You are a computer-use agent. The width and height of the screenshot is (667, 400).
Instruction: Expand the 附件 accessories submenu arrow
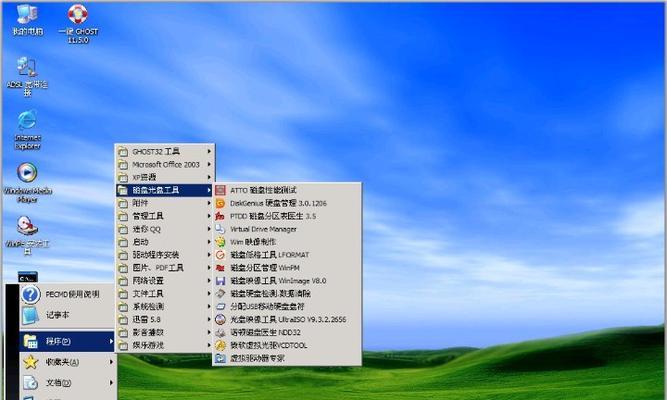(209, 203)
